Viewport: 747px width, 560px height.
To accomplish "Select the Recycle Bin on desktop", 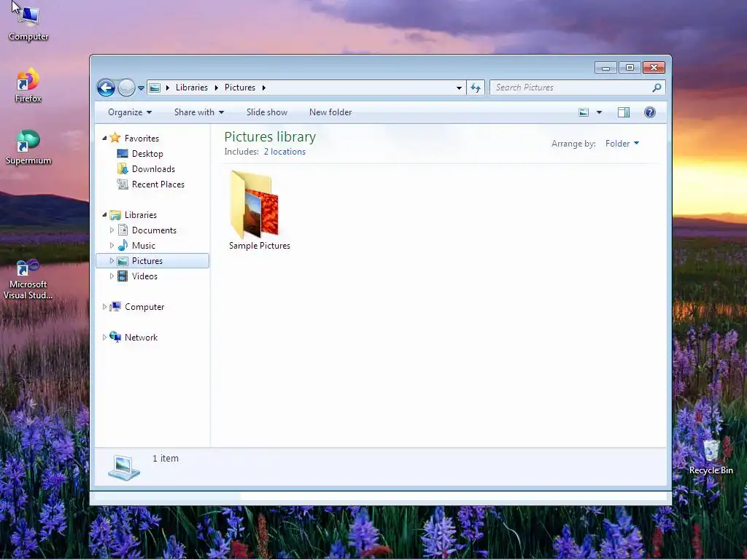I will (x=711, y=458).
